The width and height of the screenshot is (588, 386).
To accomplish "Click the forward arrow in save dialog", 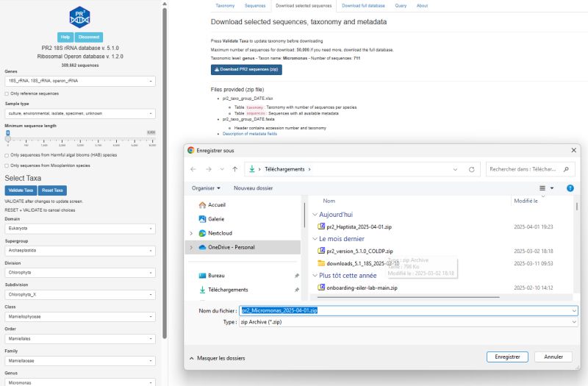I will [x=209, y=169].
